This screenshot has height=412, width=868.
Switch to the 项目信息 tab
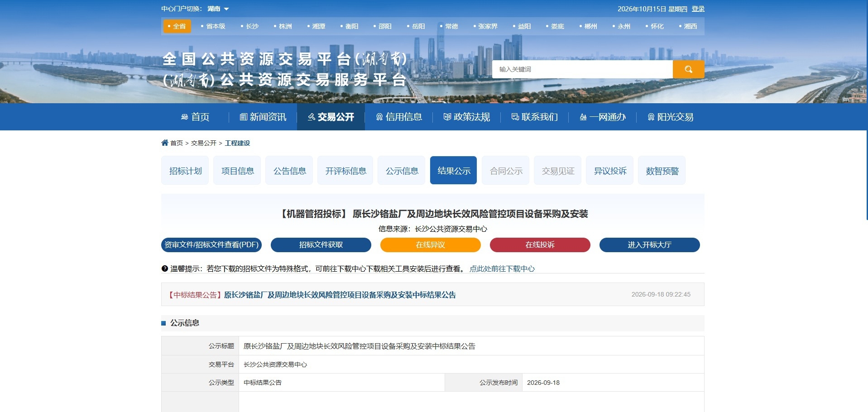tap(237, 171)
